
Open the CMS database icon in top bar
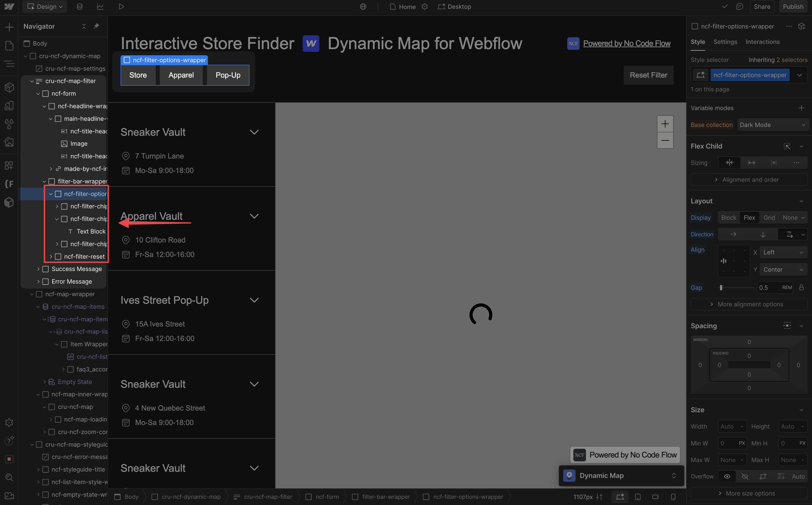point(80,7)
